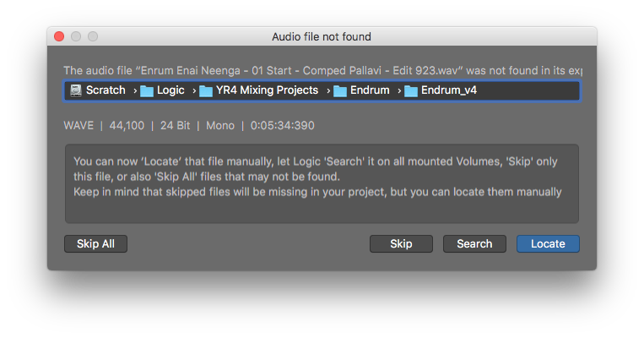Skip only this missing file

click(x=401, y=244)
